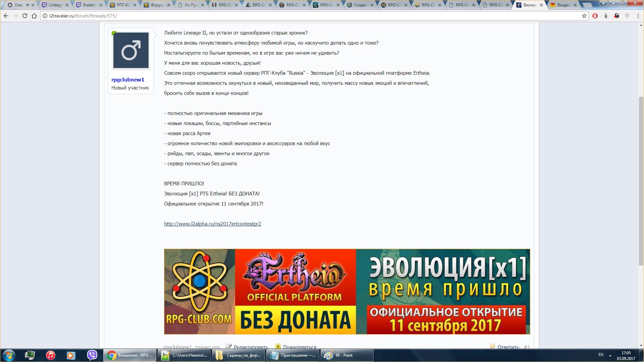Close the Вниман active tab

541,5
